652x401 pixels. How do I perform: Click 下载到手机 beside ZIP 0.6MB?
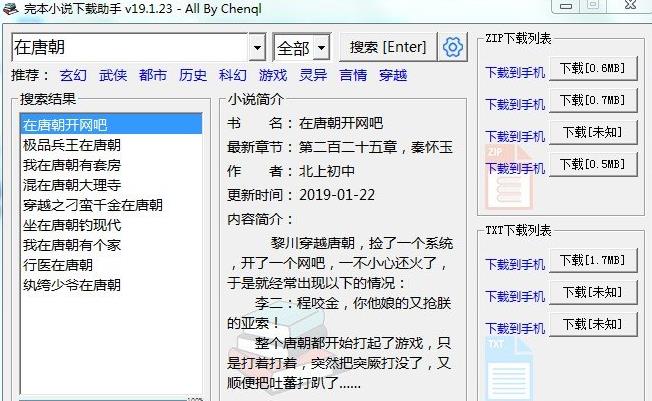(515, 72)
